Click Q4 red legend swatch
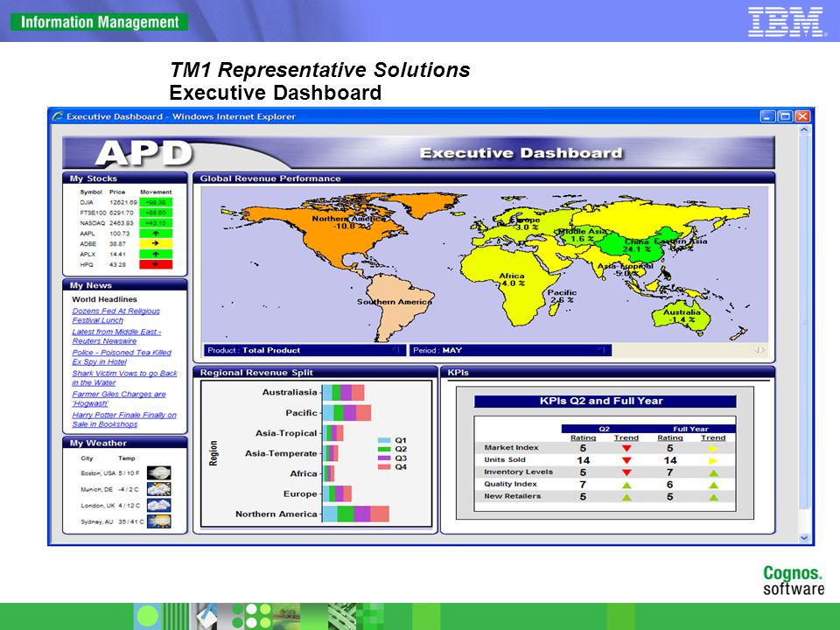The image size is (840, 630). tap(384, 467)
